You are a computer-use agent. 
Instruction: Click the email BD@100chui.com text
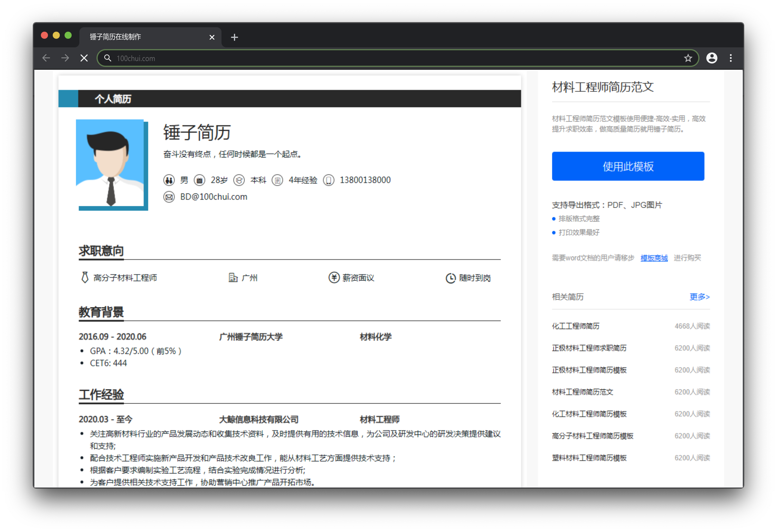pos(213,197)
